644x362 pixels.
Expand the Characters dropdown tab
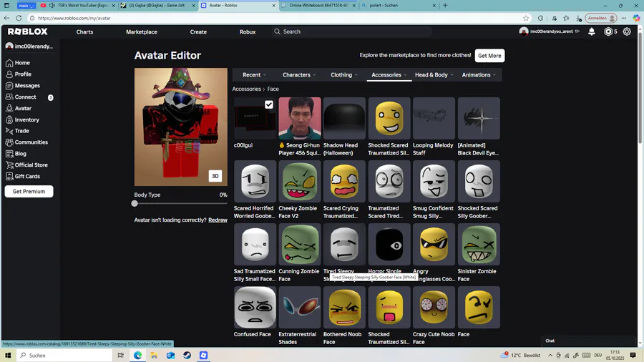click(x=299, y=74)
